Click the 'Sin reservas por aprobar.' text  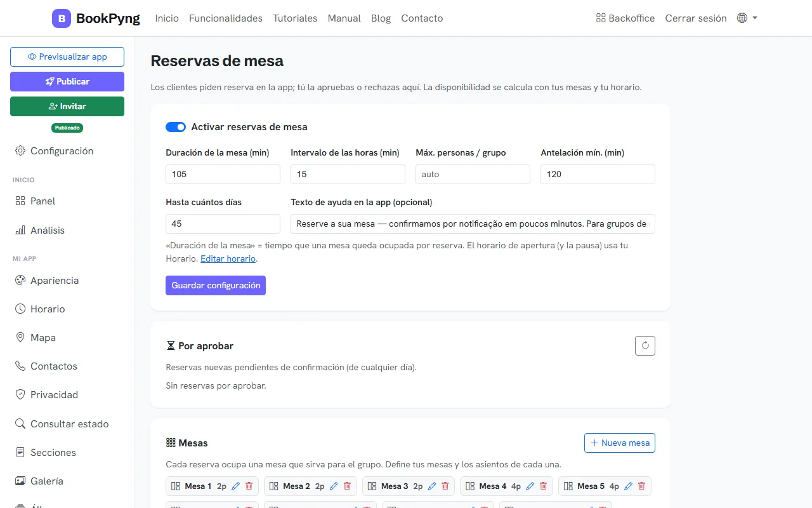pyautogui.click(x=216, y=385)
